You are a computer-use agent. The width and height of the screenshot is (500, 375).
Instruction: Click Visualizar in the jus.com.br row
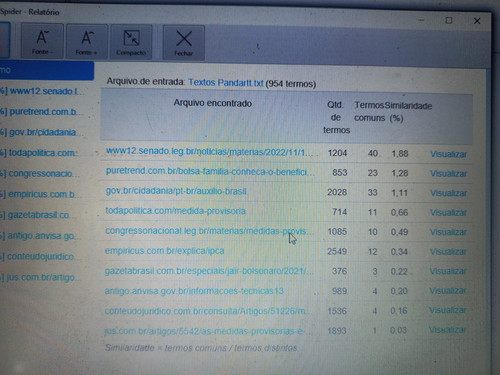coord(447,330)
